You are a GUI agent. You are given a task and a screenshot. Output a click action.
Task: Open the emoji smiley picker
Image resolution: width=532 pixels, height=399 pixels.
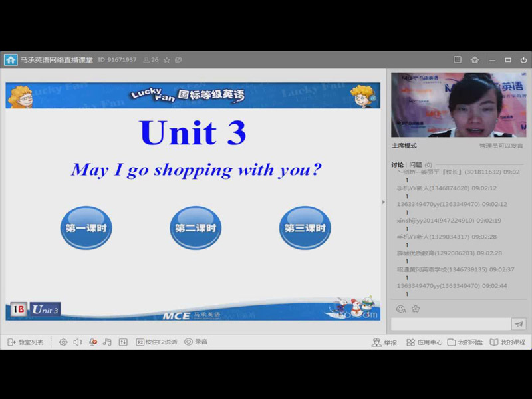click(401, 309)
